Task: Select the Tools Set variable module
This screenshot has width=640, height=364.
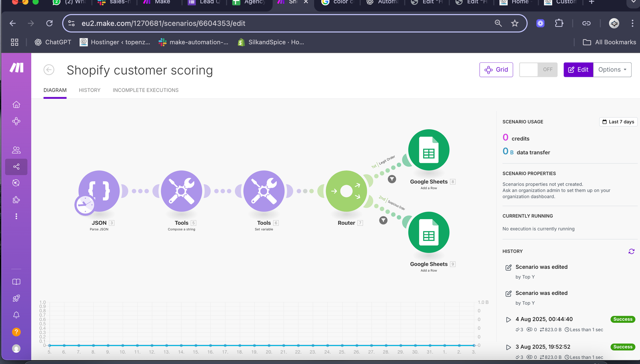Action: click(x=264, y=191)
